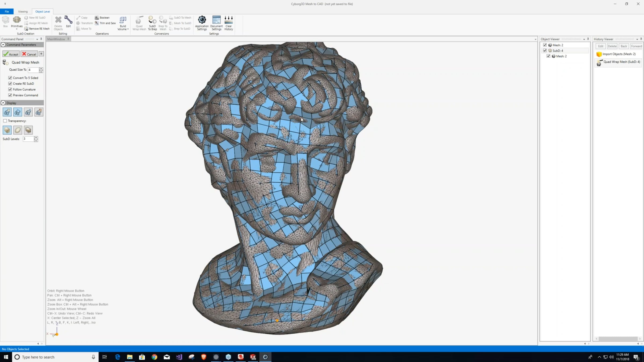Toggle the second glasses display mode button
This screenshot has height=362, width=644.
[18, 112]
